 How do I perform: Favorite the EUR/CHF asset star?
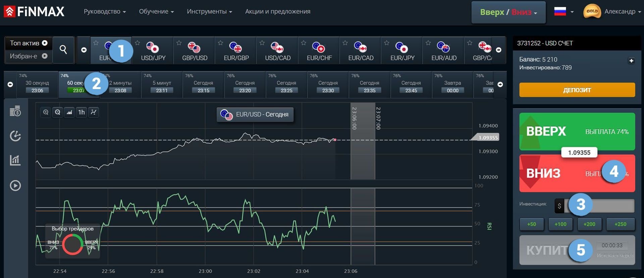304,43
